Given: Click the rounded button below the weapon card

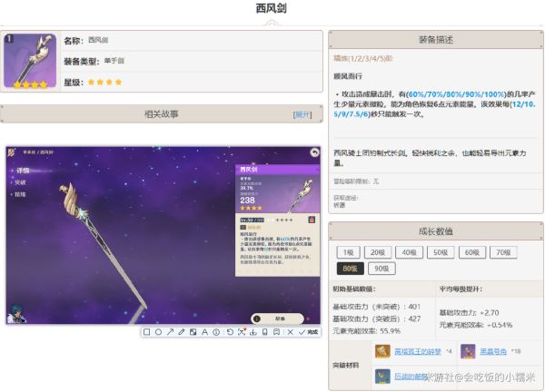Looking at the screenshot, I should coord(277,318).
